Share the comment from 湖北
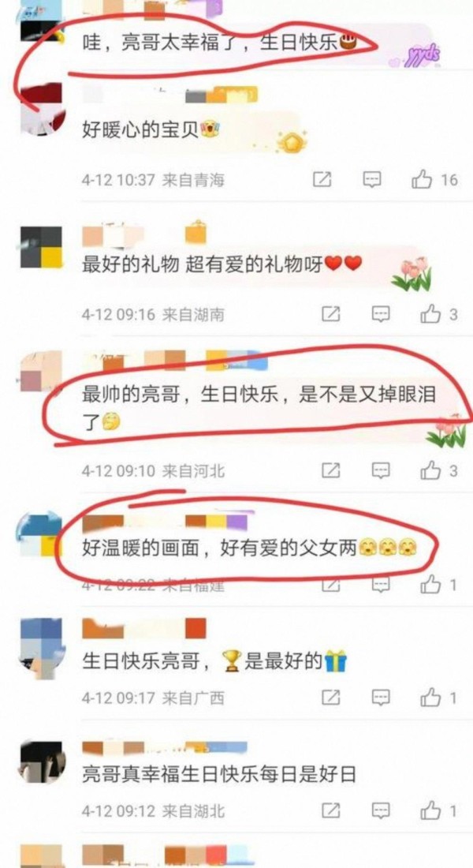The width and height of the screenshot is (473, 868). pyautogui.click(x=330, y=811)
